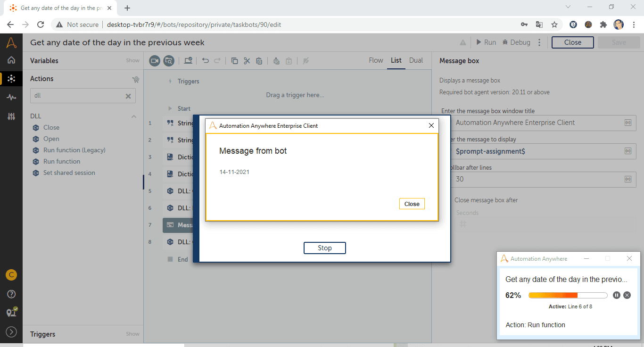Reload the browser page

(x=41, y=25)
